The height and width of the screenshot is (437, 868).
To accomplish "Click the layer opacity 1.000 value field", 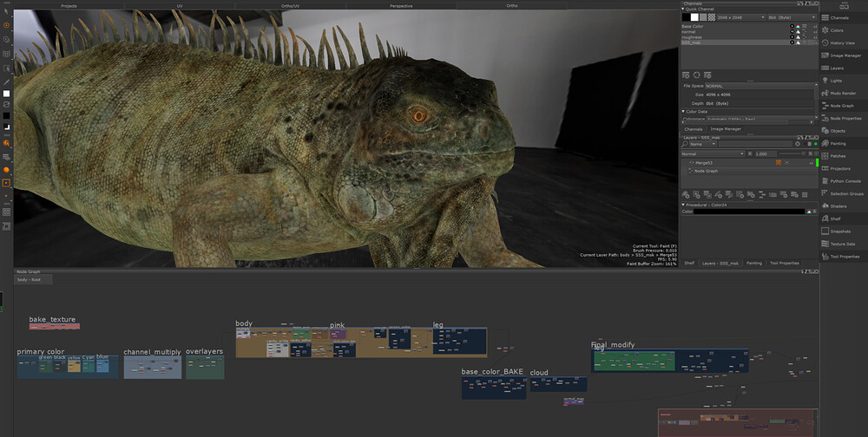I will (766, 153).
